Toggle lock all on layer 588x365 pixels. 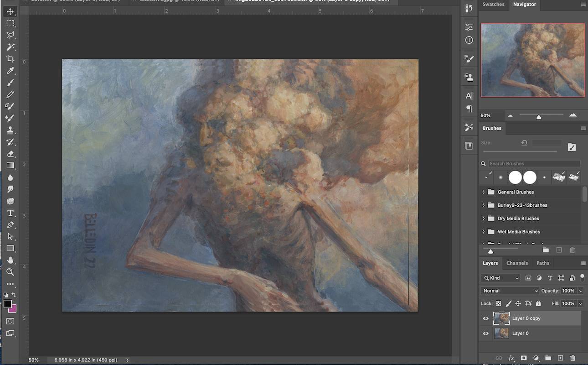(538, 303)
